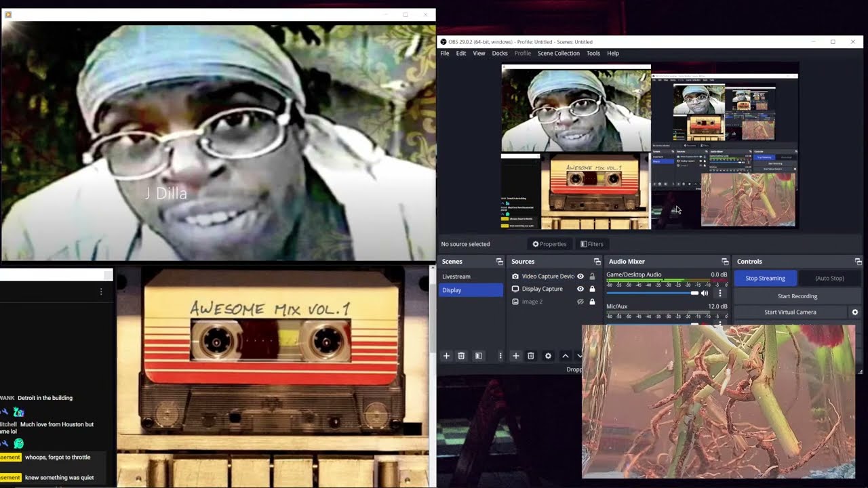Add a new scene with plus icon
This screenshot has height=488, width=868.
(x=446, y=356)
